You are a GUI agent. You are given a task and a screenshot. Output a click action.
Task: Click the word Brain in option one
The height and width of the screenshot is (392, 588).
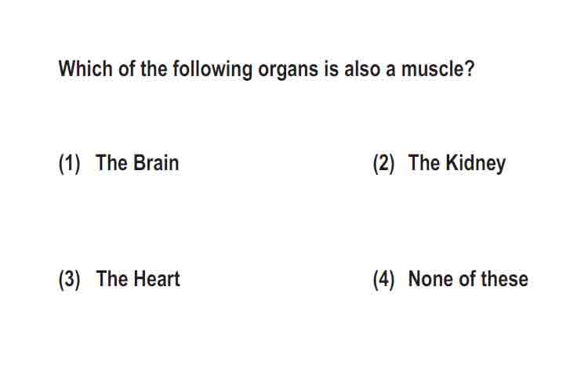156,163
